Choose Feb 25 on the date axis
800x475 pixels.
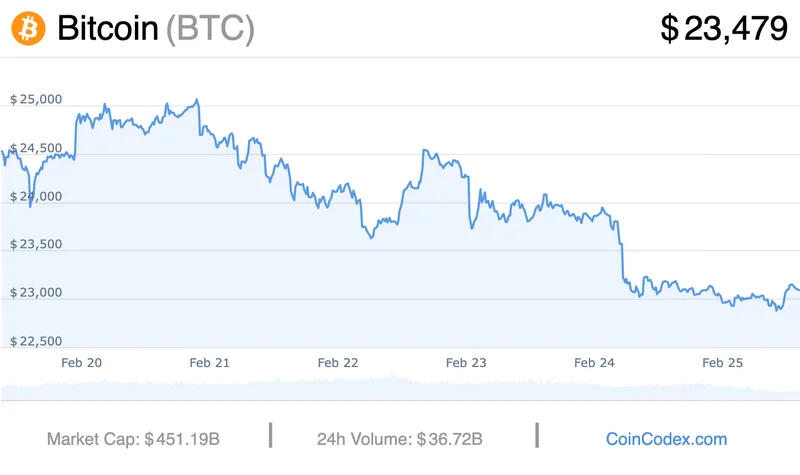tap(723, 362)
